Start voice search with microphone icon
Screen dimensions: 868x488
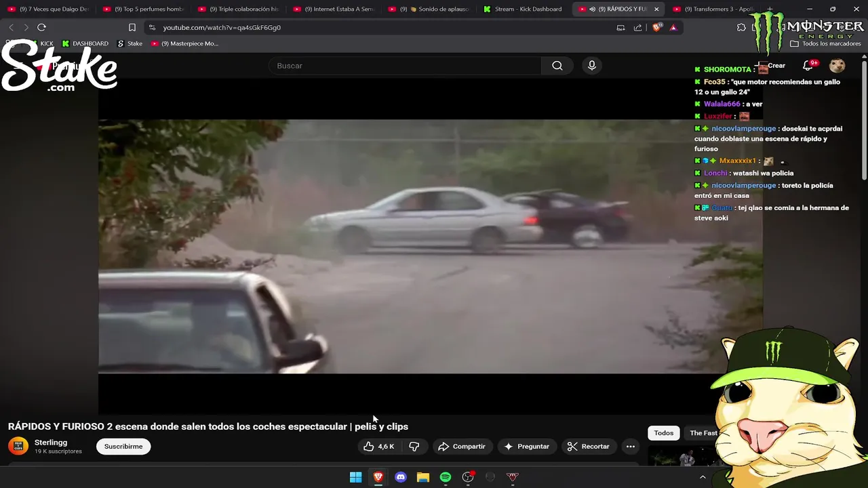[592, 66]
